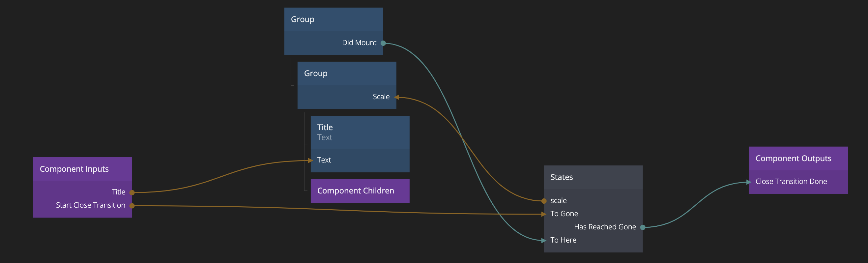Select the Component Outputs node header

(798, 159)
